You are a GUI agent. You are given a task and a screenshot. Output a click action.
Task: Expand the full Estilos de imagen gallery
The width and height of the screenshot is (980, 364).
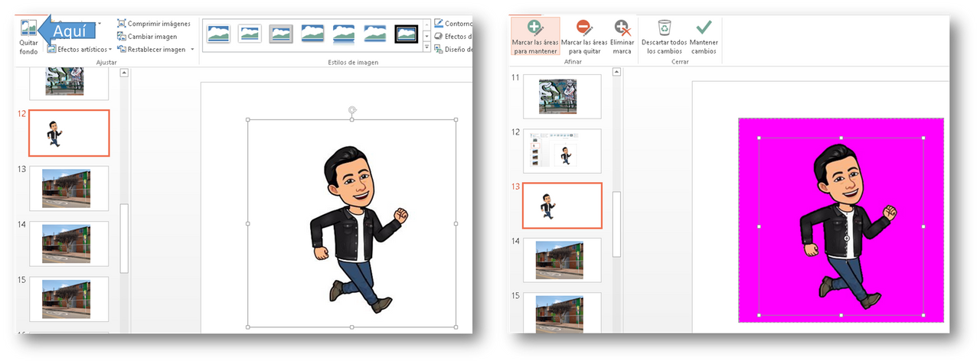coord(426,47)
